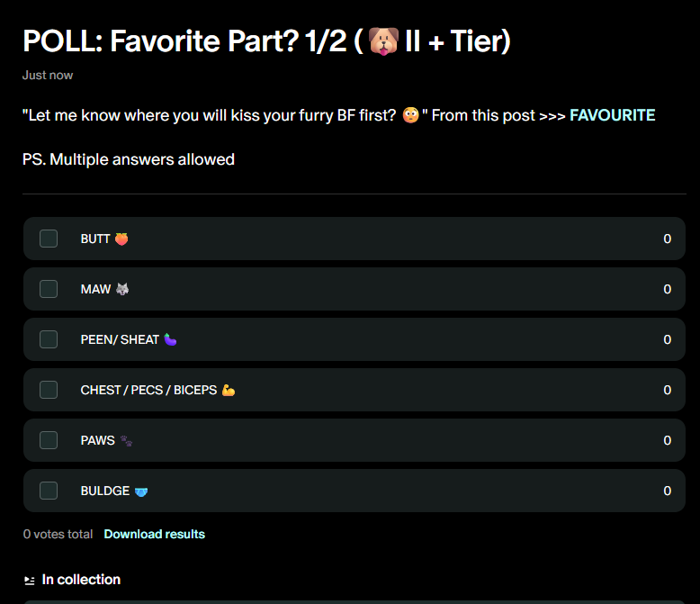The height and width of the screenshot is (604, 700).
Task: Select the CHEST / PECS / BICEPS checkbox
Action: [49, 390]
